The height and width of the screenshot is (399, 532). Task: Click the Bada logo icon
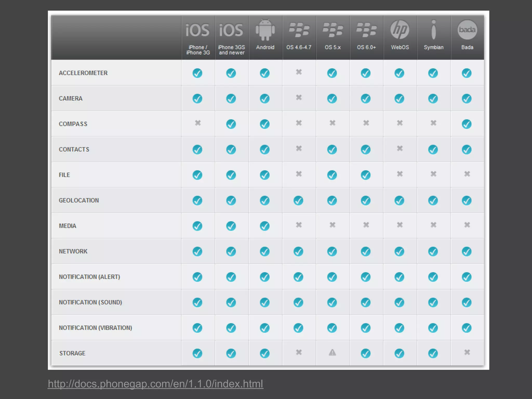467,30
